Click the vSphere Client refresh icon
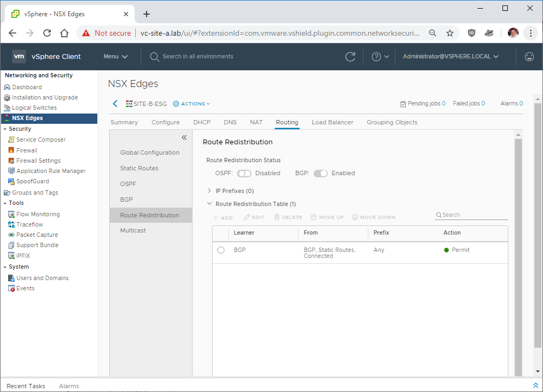543x392 pixels. tap(350, 56)
